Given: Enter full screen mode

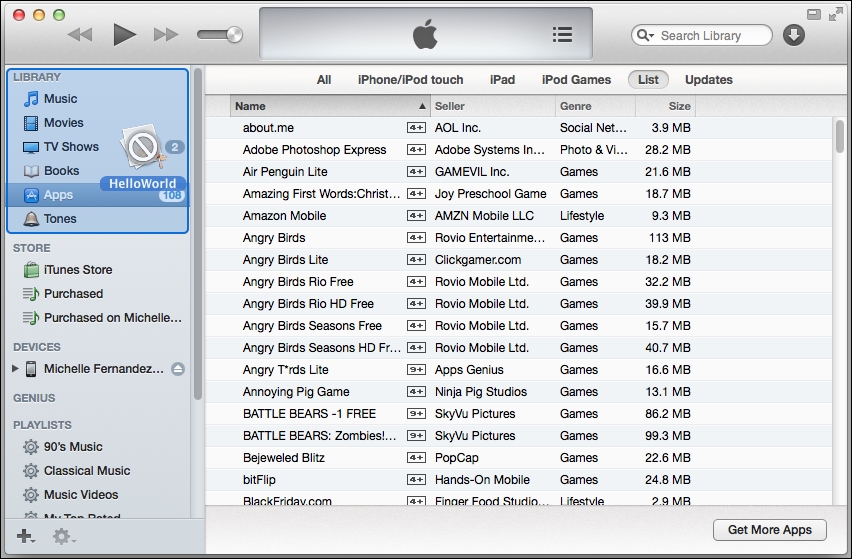Looking at the screenshot, I should click(x=835, y=15).
